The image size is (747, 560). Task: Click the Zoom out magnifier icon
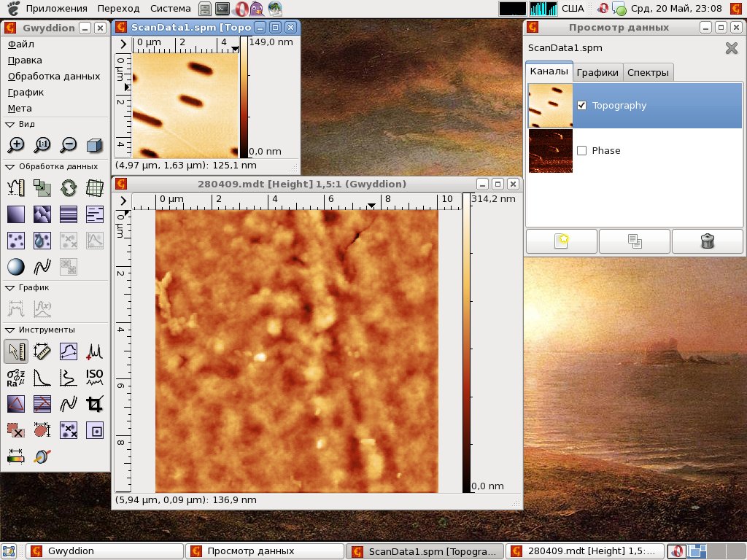click(x=68, y=145)
